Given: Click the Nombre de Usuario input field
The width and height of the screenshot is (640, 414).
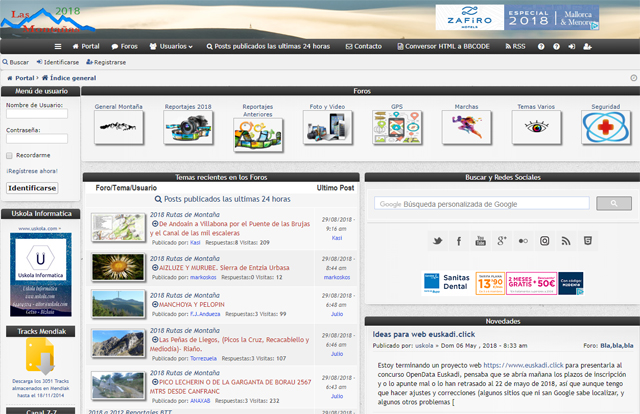Looking at the screenshot, I should (x=39, y=115).
